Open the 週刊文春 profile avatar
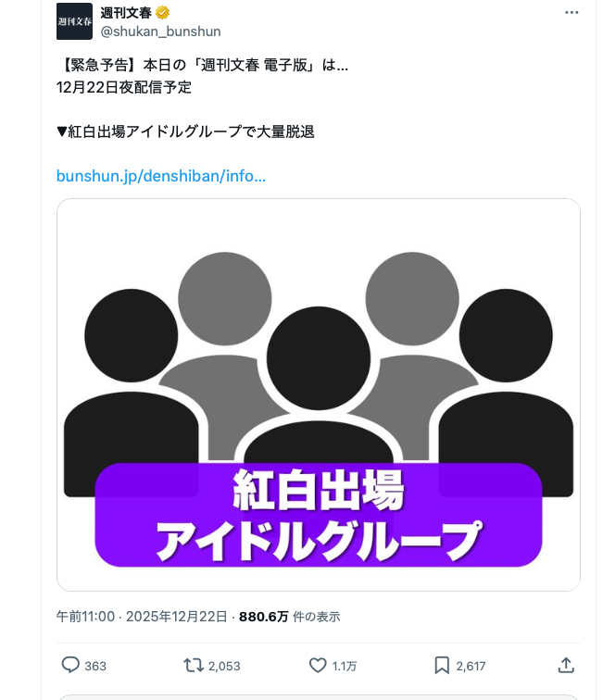This screenshot has height=700, width=603. coord(74,21)
